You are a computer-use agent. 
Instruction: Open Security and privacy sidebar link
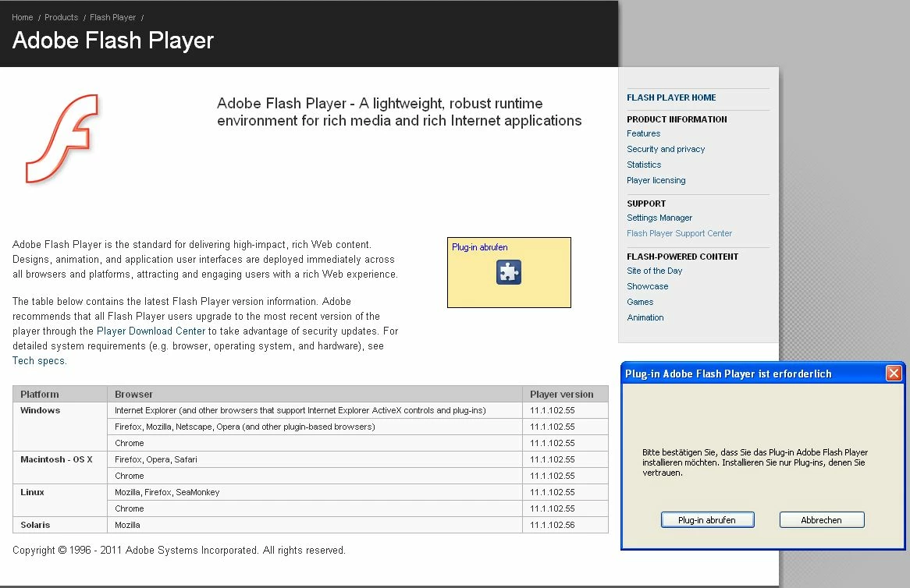[666, 149]
